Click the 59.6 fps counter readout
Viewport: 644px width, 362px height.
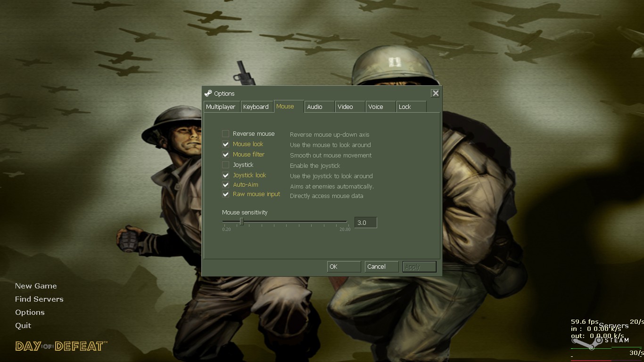[585, 322]
